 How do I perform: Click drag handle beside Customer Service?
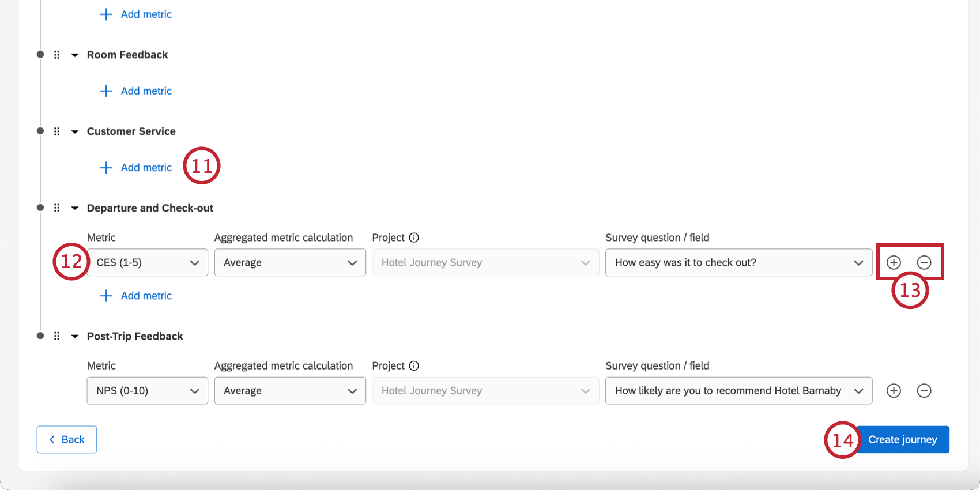[x=56, y=131]
